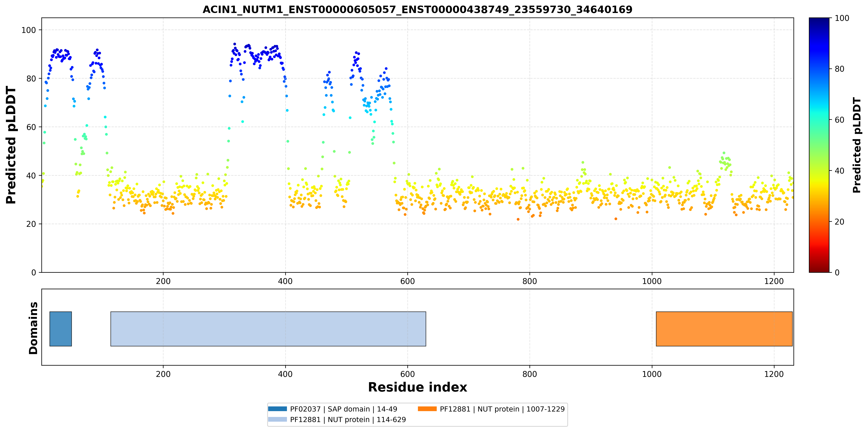Click the 'PF02037 | SAP domain | 14-49' legend label
This screenshot has width=868, height=432.
344,409
